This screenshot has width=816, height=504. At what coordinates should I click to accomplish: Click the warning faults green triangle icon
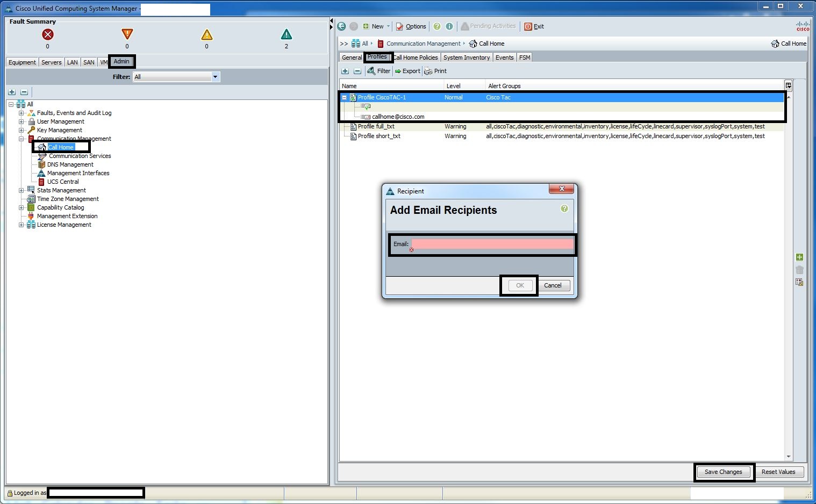287,34
